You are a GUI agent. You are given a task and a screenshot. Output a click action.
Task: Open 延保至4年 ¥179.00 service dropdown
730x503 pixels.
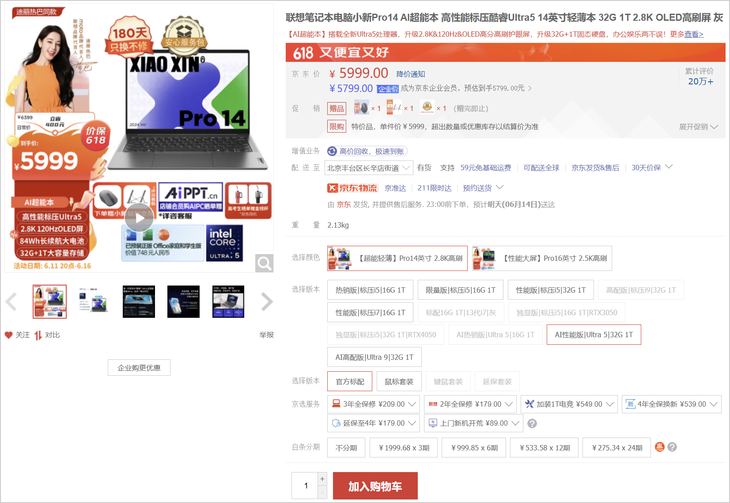373,423
